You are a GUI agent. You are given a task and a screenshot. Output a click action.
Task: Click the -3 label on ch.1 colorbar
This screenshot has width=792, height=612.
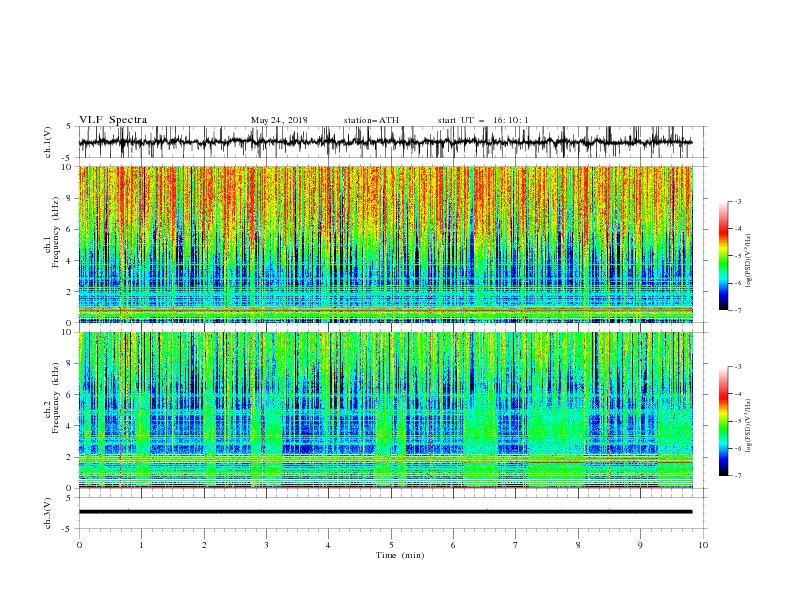(738, 201)
